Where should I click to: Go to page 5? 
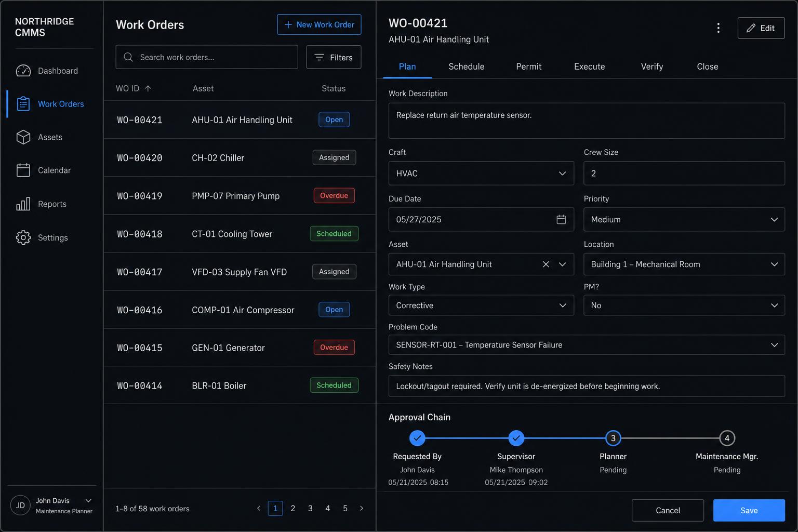(x=345, y=508)
